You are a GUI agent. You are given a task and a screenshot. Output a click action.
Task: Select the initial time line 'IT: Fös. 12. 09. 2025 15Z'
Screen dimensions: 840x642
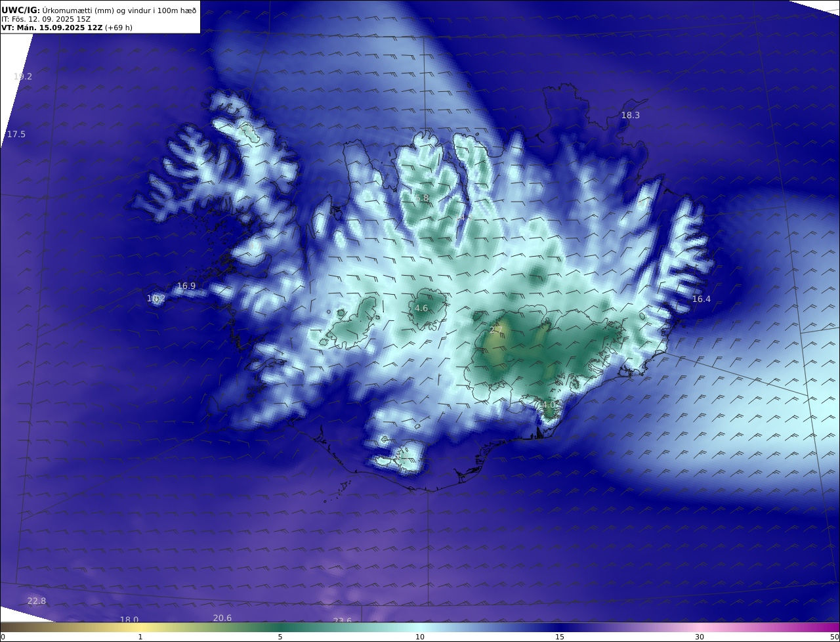pos(46,19)
